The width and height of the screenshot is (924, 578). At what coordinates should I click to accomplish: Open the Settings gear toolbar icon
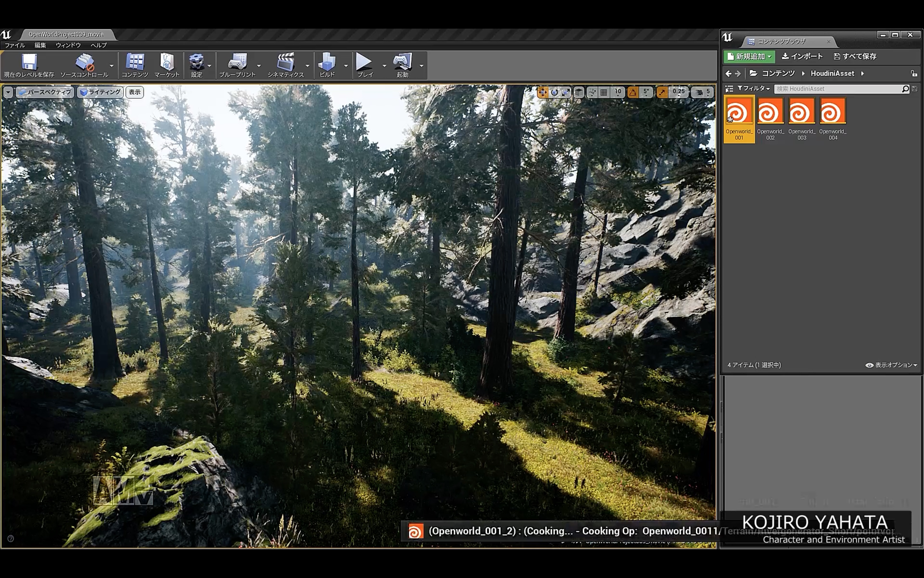(197, 66)
